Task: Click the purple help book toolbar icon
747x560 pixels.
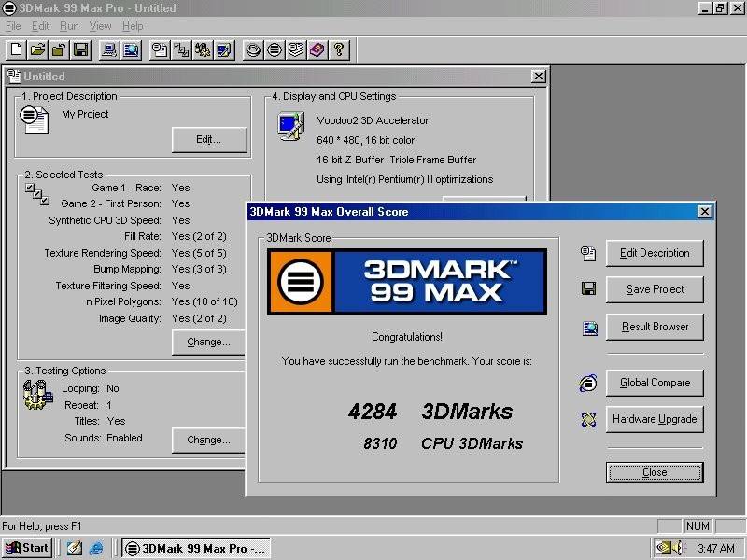Action: click(317, 49)
